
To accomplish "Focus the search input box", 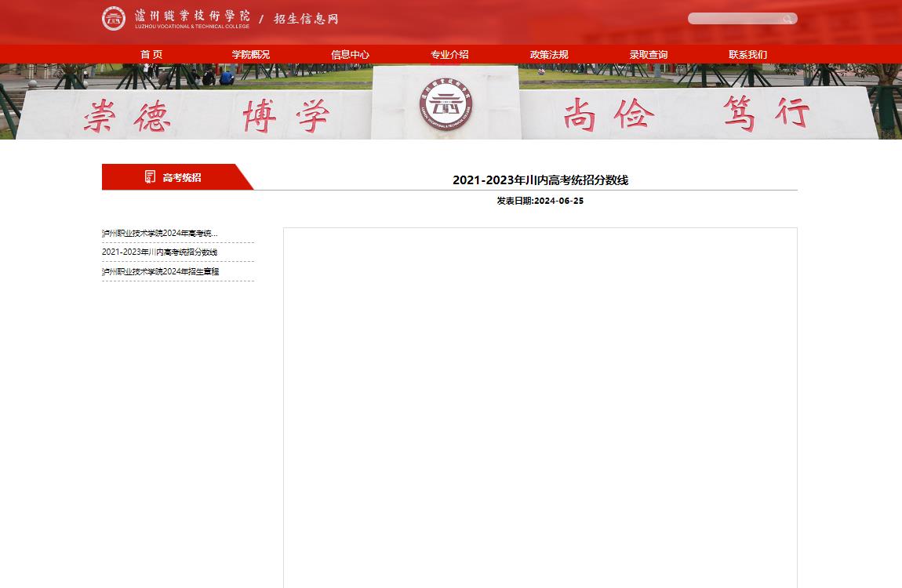I will (733, 19).
